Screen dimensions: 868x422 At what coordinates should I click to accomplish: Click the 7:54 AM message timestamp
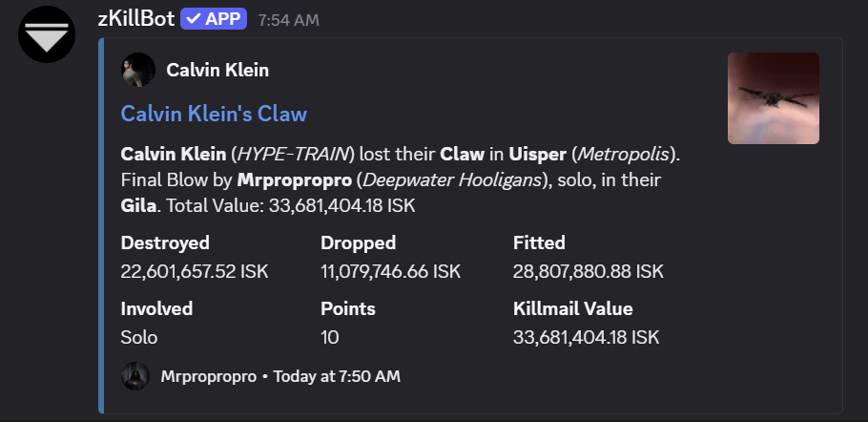click(x=289, y=19)
